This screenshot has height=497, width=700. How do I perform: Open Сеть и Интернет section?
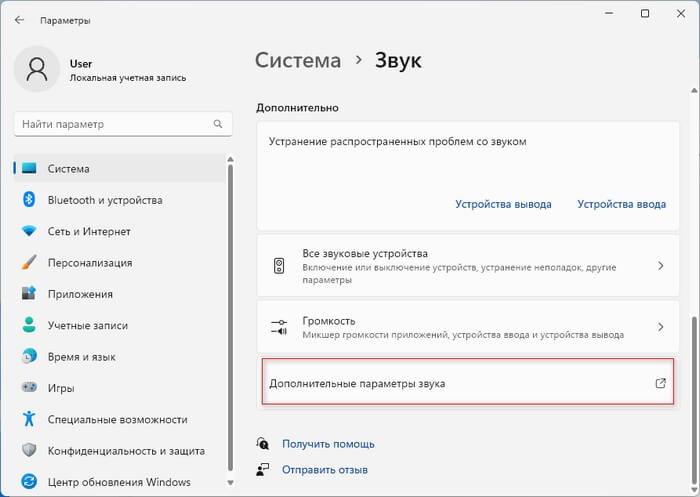coord(120,231)
